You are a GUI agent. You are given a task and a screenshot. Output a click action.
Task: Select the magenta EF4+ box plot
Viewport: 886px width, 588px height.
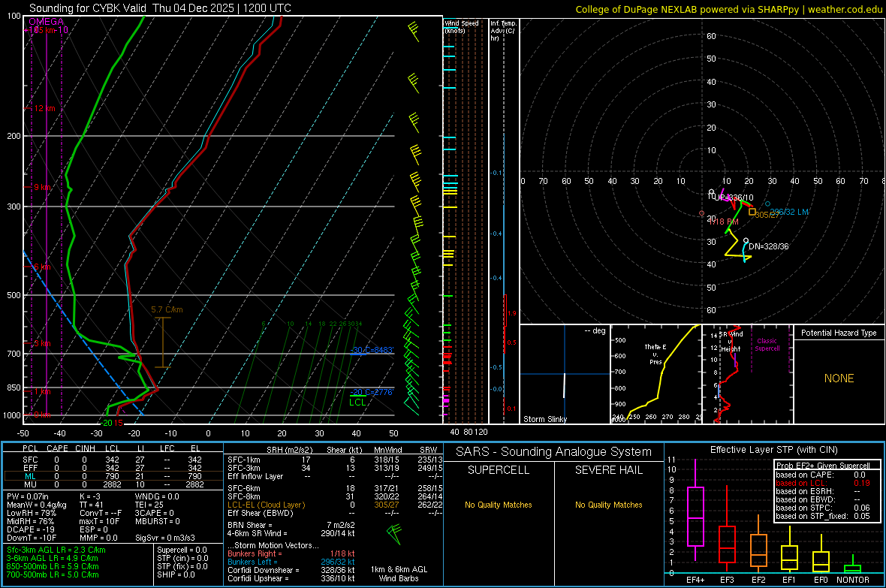695,510
